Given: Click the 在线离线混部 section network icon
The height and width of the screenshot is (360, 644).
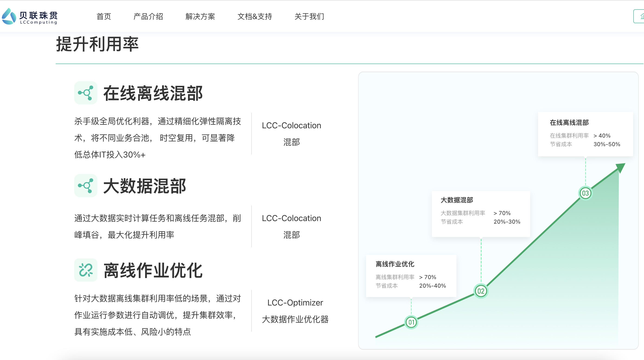Looking at the screenshot, I should tap(86, 93).
